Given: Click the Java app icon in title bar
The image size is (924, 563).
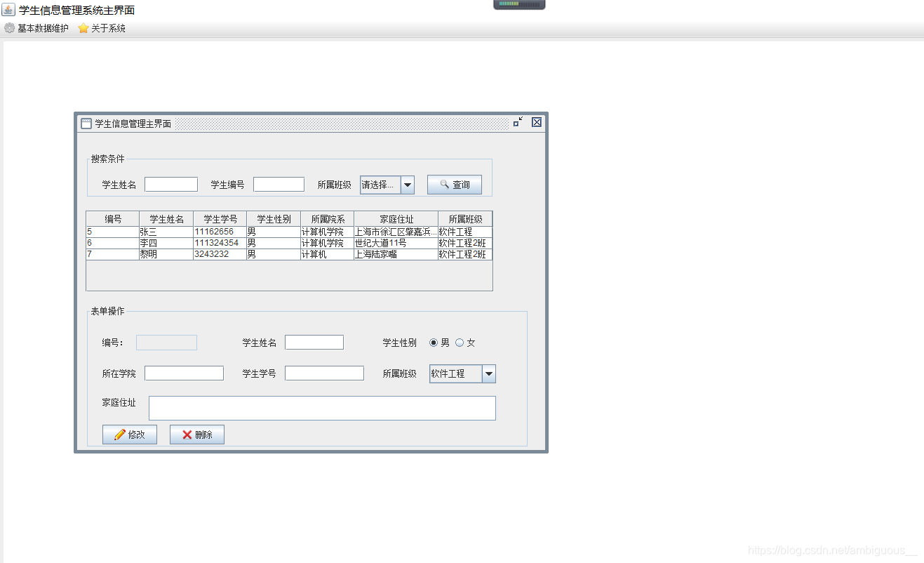Looking at the screenshot, I should [8, 10].
